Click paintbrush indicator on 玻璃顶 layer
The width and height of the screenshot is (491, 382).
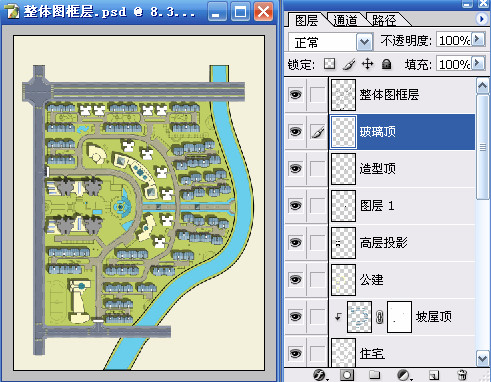317,132
